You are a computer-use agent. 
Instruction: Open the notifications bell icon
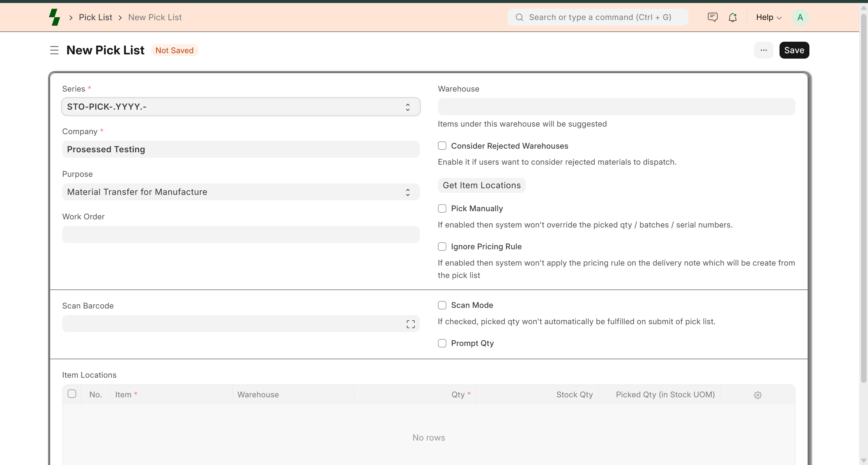732,17
